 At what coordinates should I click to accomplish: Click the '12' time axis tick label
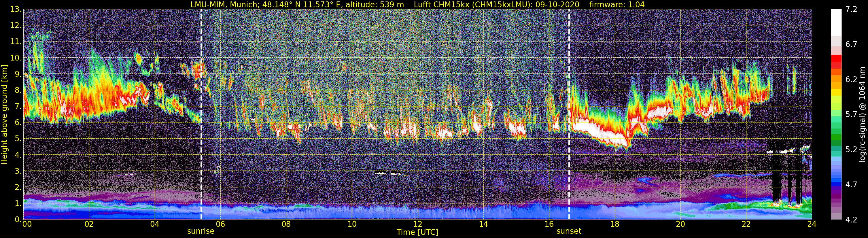[x=417, y=224]
